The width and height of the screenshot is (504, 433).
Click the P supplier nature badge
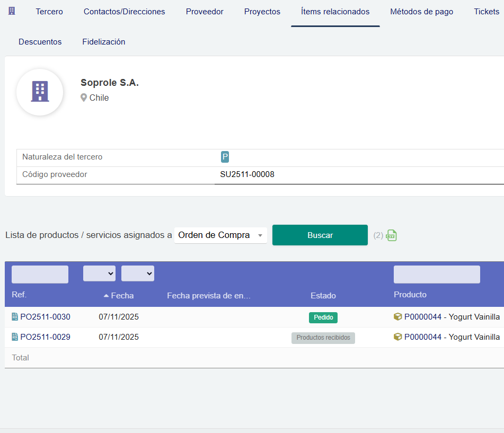click(x=225, y=157)
